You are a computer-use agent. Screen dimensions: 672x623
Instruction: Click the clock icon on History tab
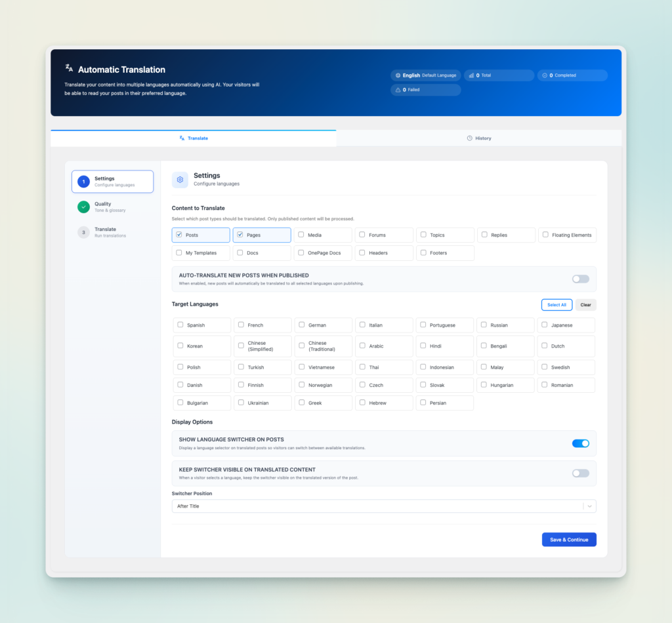click(x=469, y=138)
